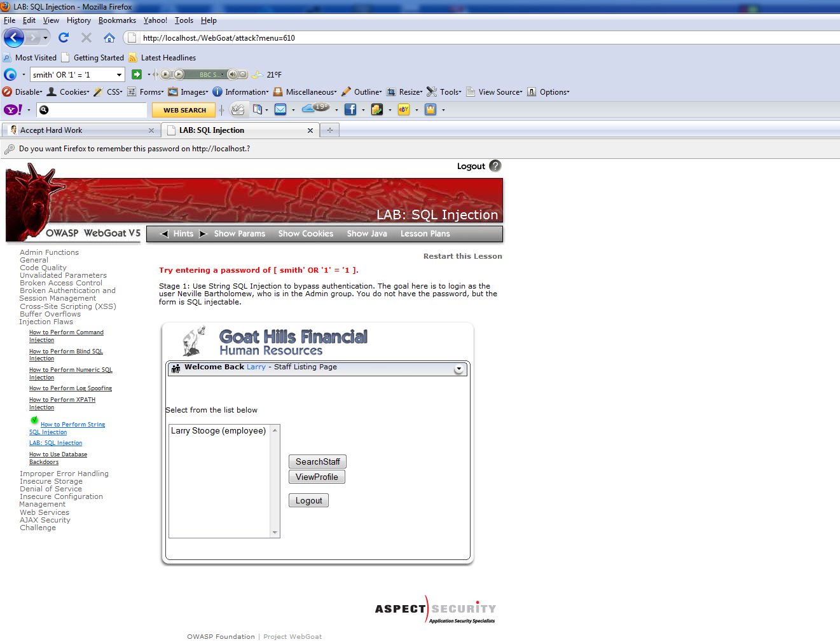
Task: Go back with the Firefox back arrow
Action: [x=13, y=38]
